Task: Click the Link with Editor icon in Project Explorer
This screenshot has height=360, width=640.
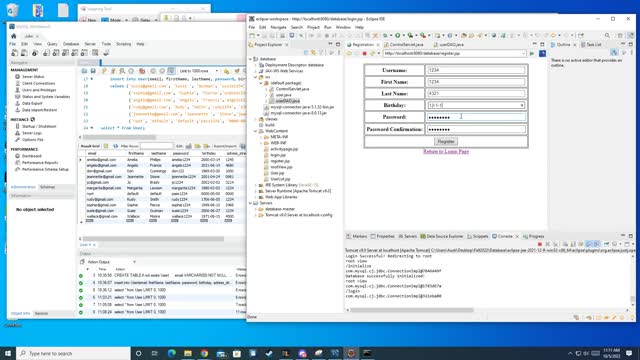Action: 313,53
